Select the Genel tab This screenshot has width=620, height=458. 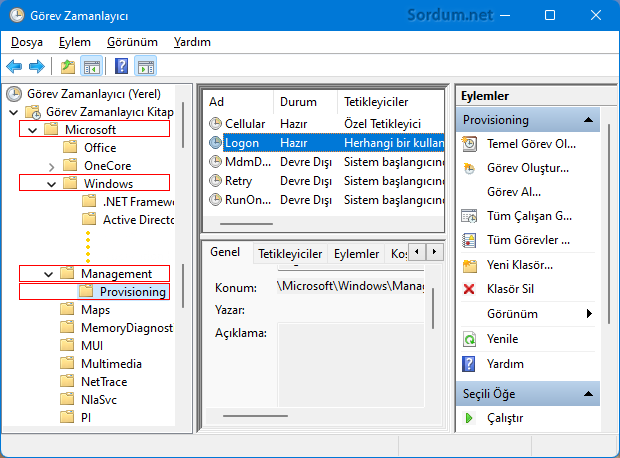(x=225, y=252)
